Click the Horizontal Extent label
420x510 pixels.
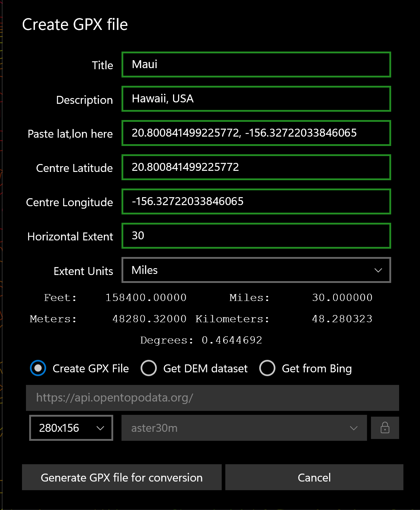70,236
